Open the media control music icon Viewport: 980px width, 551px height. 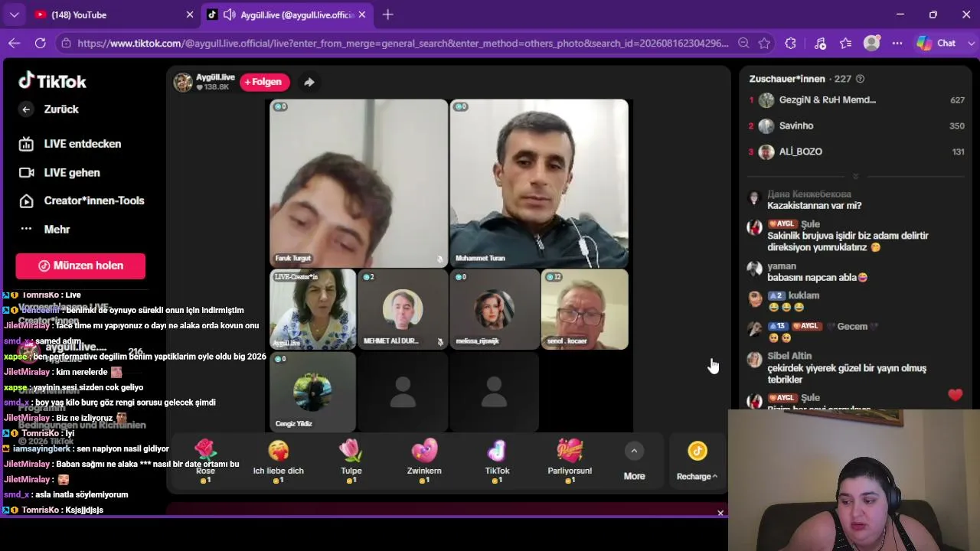[x=820, y=44]
